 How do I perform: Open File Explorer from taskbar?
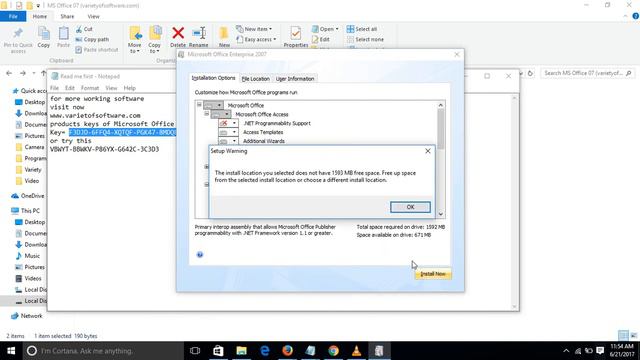pyautogui.click(x=242, y=351)
